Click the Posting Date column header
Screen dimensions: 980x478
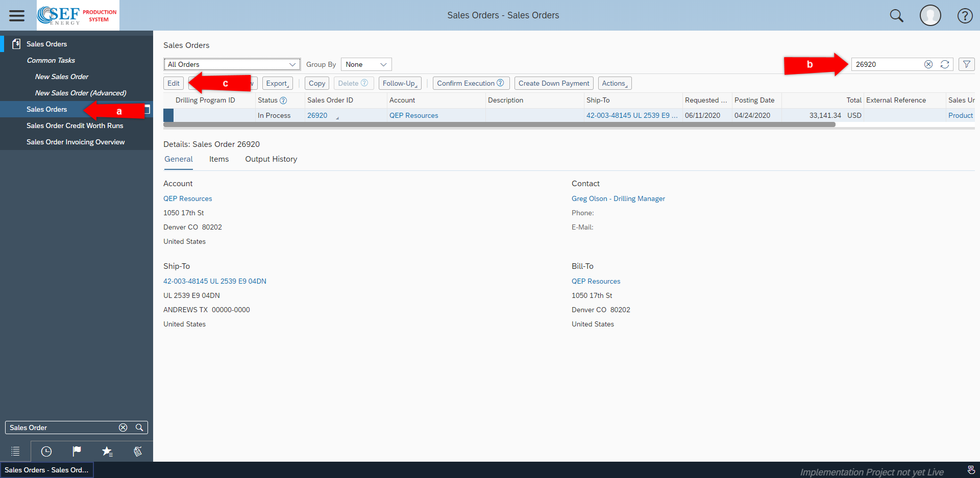[x=754, y=100]
